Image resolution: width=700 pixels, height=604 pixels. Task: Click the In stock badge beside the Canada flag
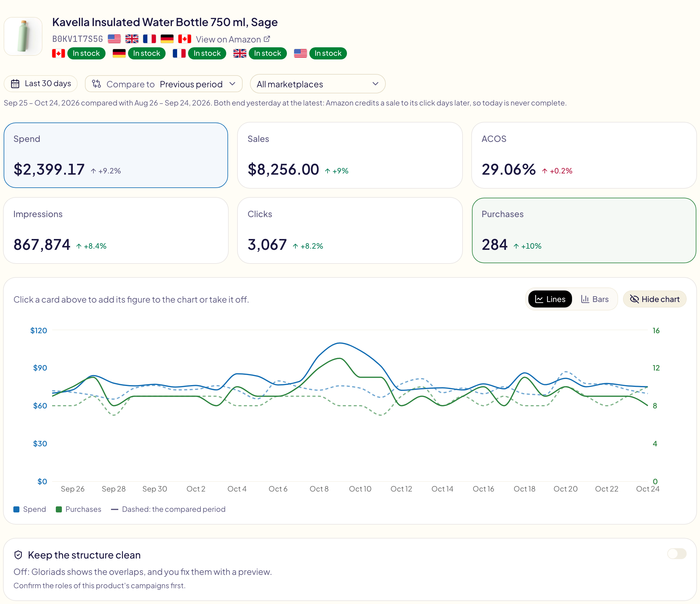[86, 53]
